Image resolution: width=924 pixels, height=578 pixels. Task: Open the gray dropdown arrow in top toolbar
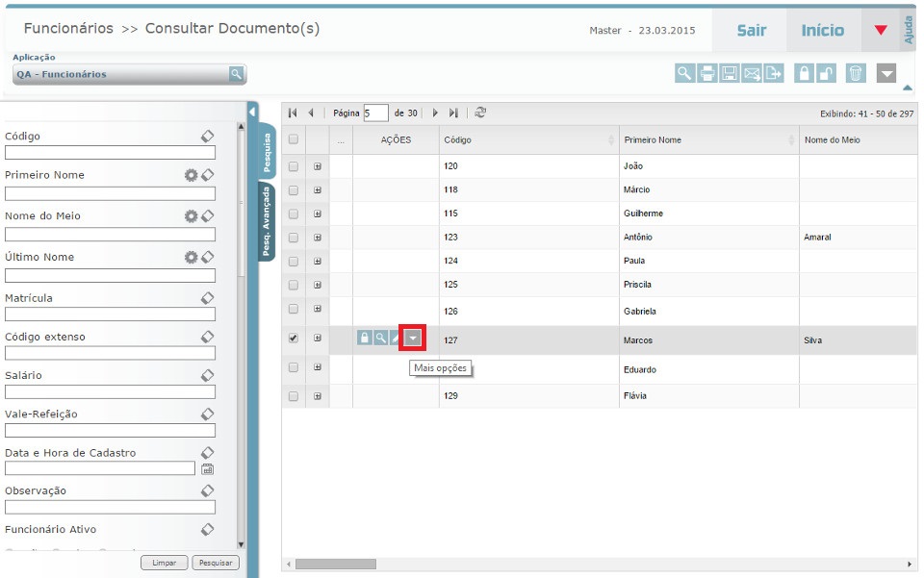(886, 73)
